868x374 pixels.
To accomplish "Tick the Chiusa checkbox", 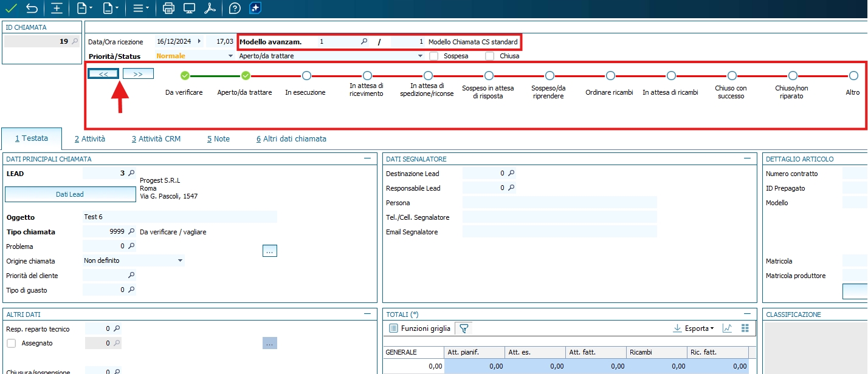I will coord(489,56).
